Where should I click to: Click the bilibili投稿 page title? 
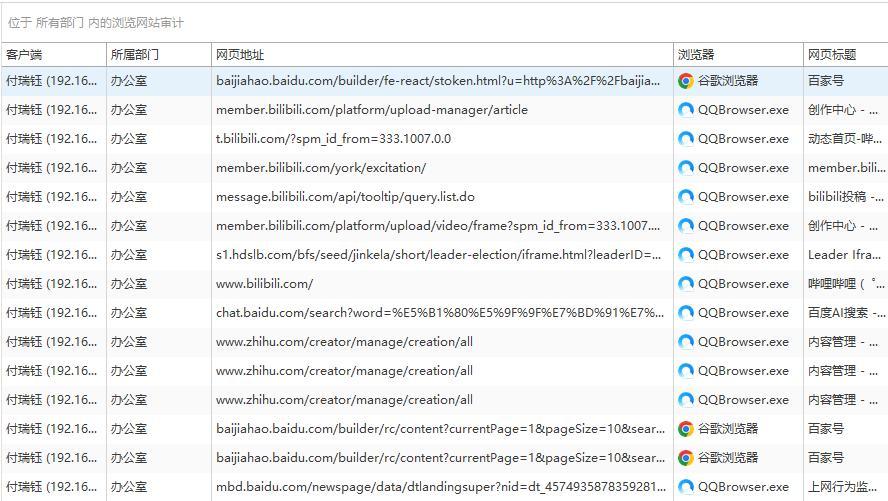click(846, 197)
